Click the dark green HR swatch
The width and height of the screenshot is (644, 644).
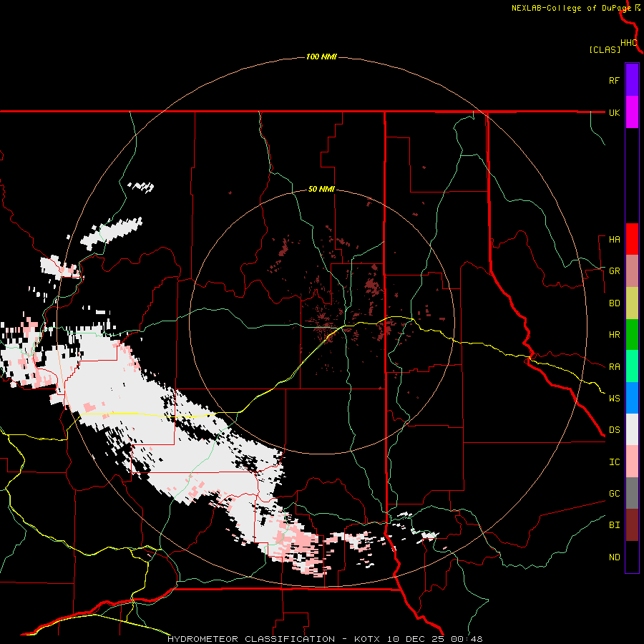[x=632, y=334]
